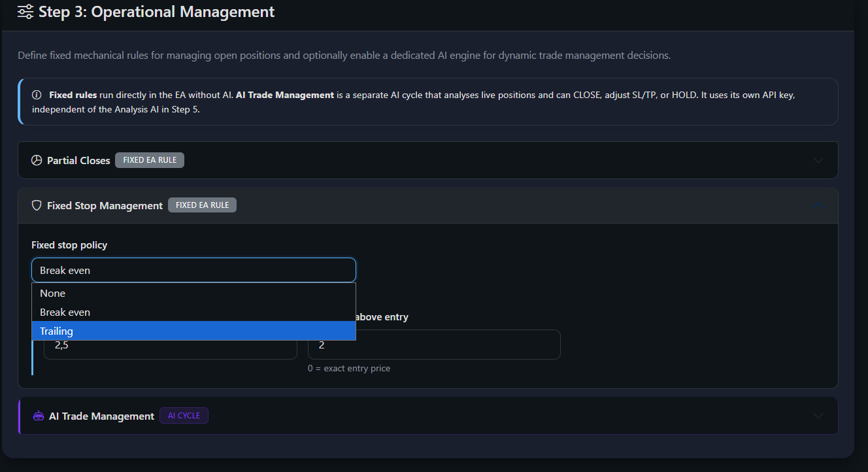Click the FIXED EA RULE badge on Partial Closes
The width and height of the screenshot is (868, 472).
(150, 160)
